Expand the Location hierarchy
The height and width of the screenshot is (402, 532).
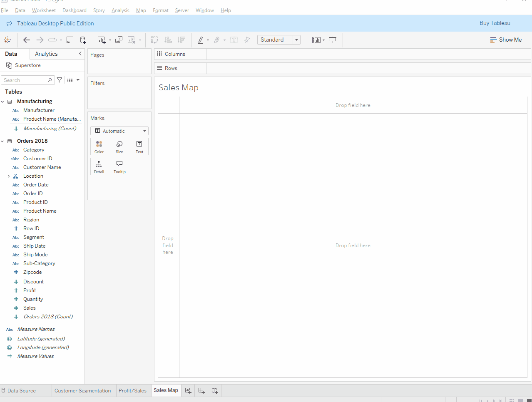9,176
